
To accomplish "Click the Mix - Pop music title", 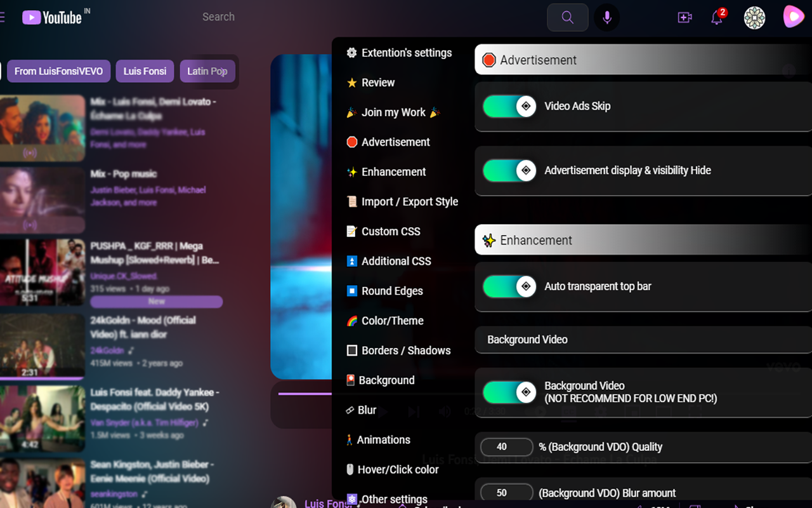I will [123, 174].
